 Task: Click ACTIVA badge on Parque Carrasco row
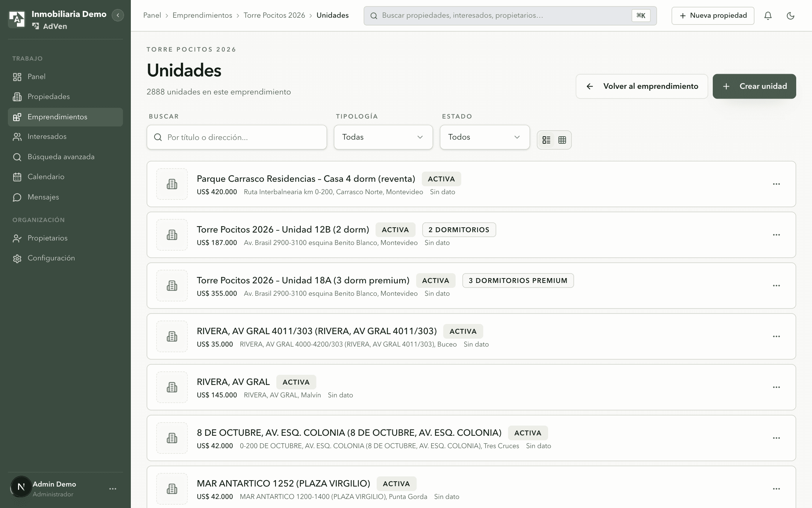coord(441,179)
